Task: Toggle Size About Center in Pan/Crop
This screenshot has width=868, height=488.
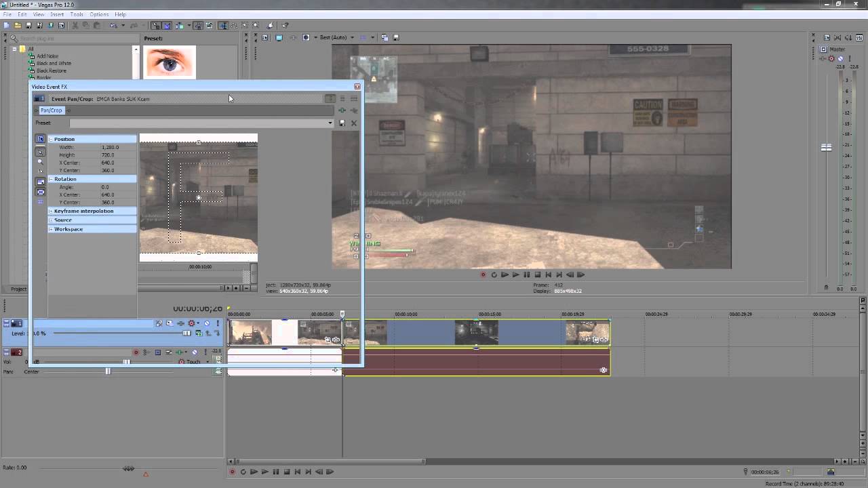Action: (40, 192)
